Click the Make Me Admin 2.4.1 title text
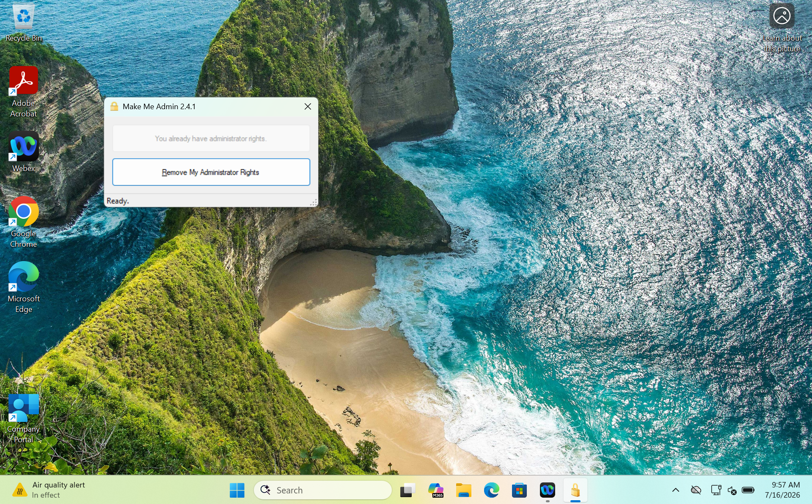The height and width of the screenshot is (504, 812). click(159, 107)
